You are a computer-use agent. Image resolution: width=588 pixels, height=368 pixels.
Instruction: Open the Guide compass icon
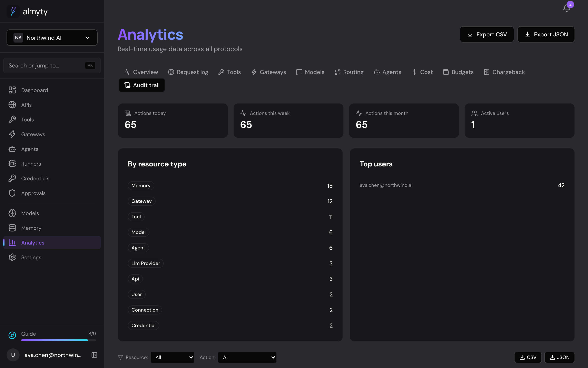point(12,335)
